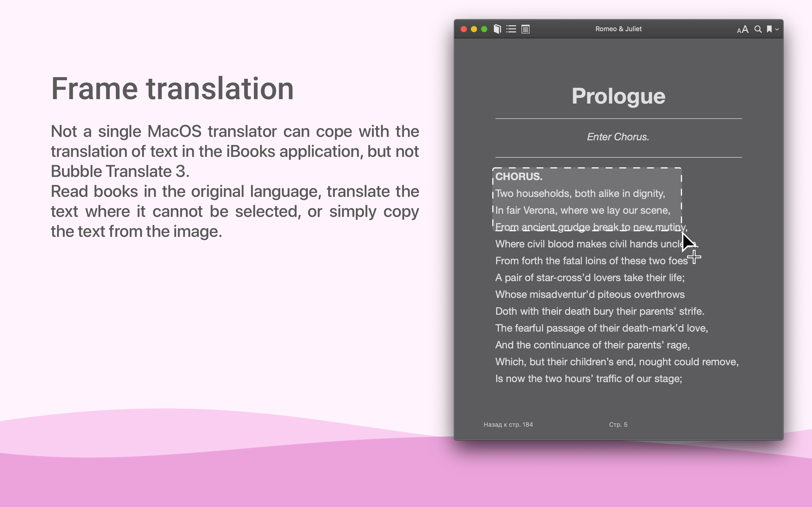
Task: Bookmark this page
Action: [x=769, y=29]
